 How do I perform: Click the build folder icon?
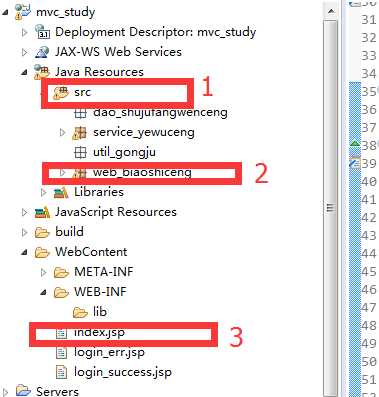[42, 232]
